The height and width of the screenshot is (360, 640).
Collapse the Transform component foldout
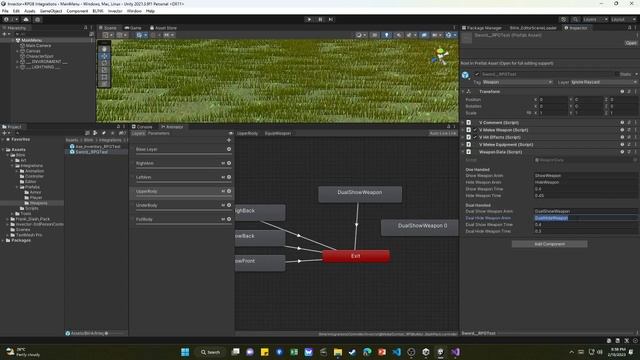(463, 91)
